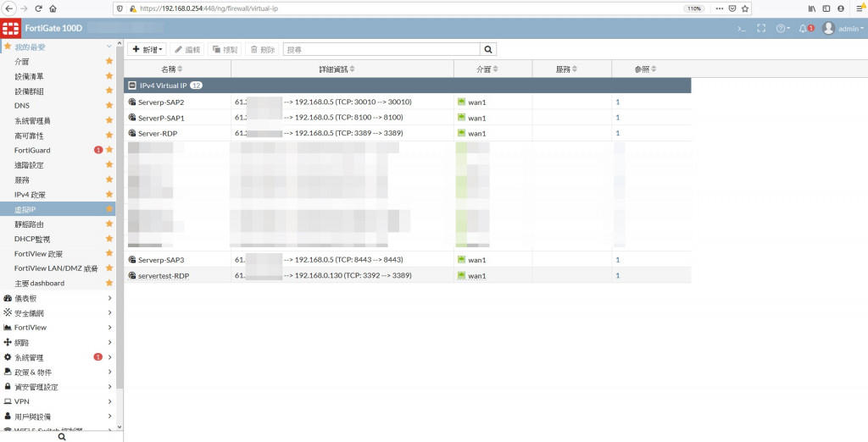Open DNS from the favorites menu
The width and height of the screenshot is (868, 442).
22,106
